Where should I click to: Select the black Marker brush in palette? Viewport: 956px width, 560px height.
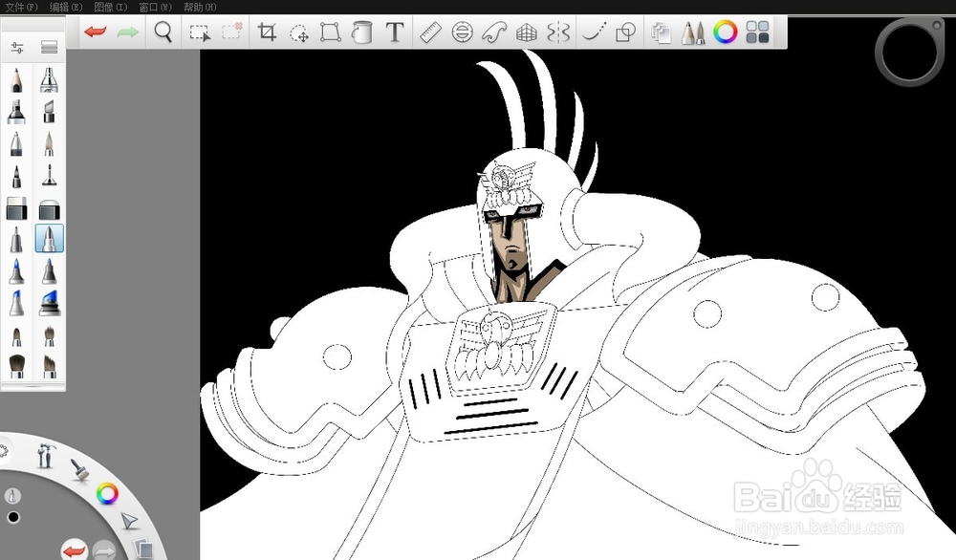click(x=16, y=112)
